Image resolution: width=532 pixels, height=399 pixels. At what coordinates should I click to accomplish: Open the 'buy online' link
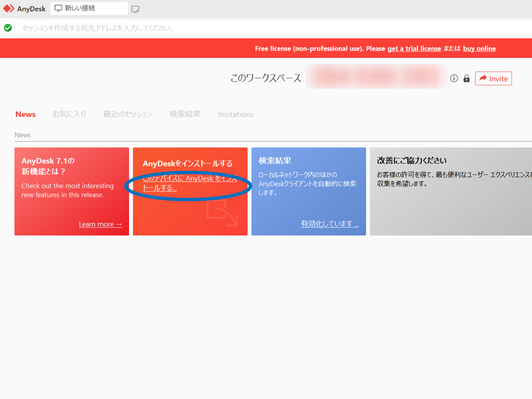pos(479,48)
